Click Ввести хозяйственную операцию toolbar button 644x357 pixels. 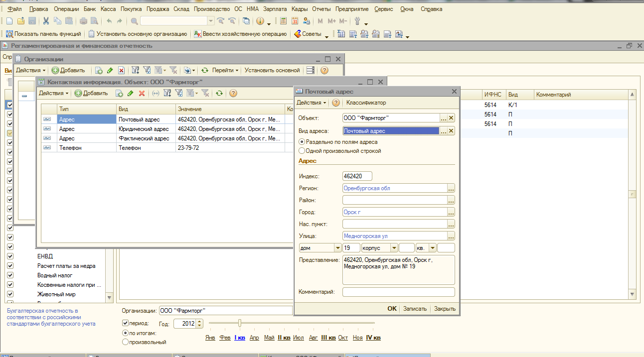[x=240, y=34]
